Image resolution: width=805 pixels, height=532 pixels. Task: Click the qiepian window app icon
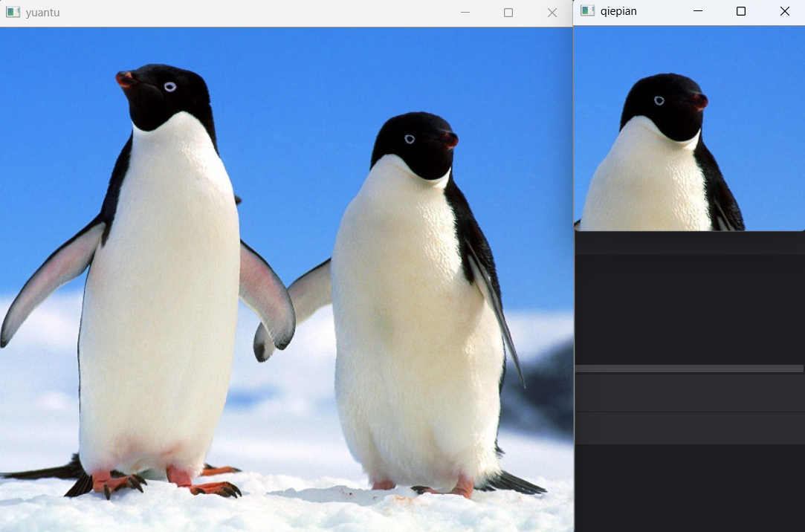(x=587, y=10)
